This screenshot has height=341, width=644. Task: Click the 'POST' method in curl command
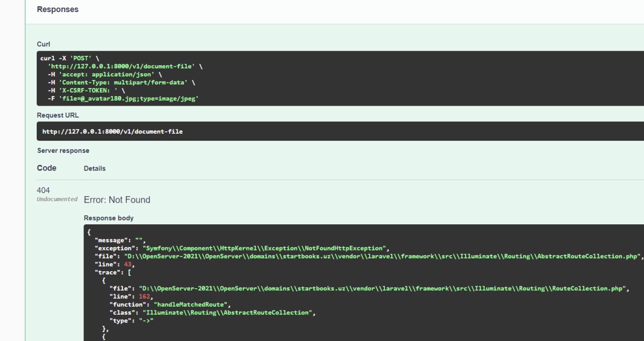tap(80, 58)
